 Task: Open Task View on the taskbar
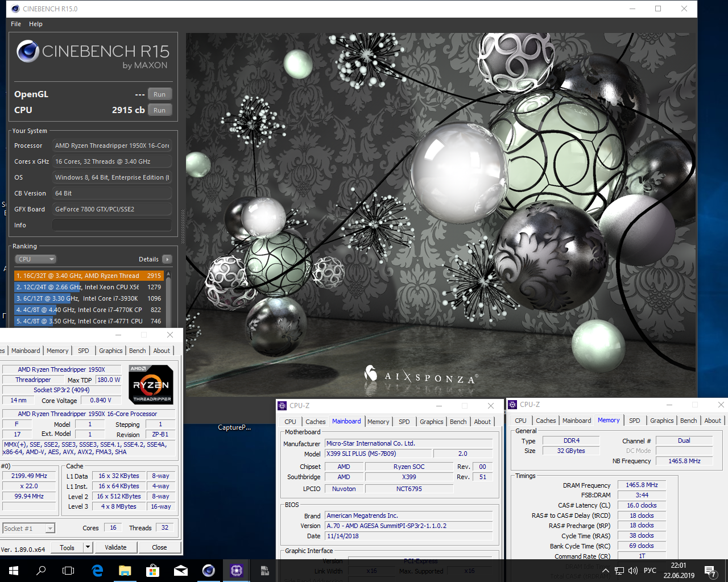click(68, 571)
